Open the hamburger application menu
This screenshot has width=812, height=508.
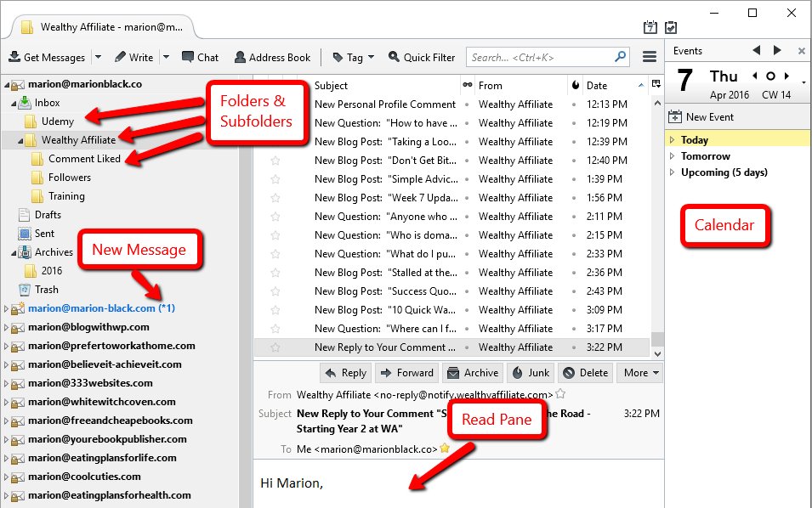650,57
